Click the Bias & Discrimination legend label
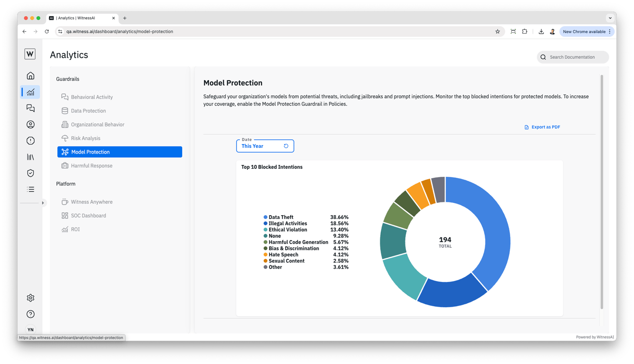The height and width of the screenshot is (364, 634). click(x=294, y=248)
